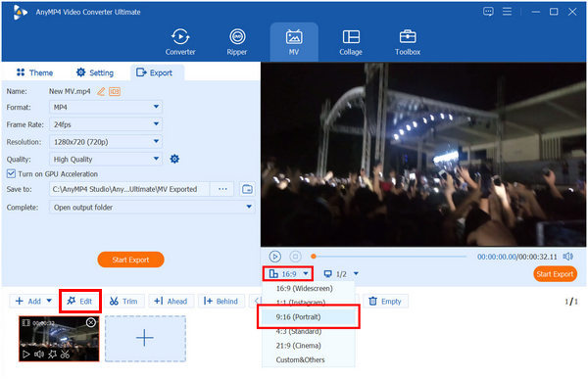
Task: Click Empty to clear all clips
Action: [385, 302]
